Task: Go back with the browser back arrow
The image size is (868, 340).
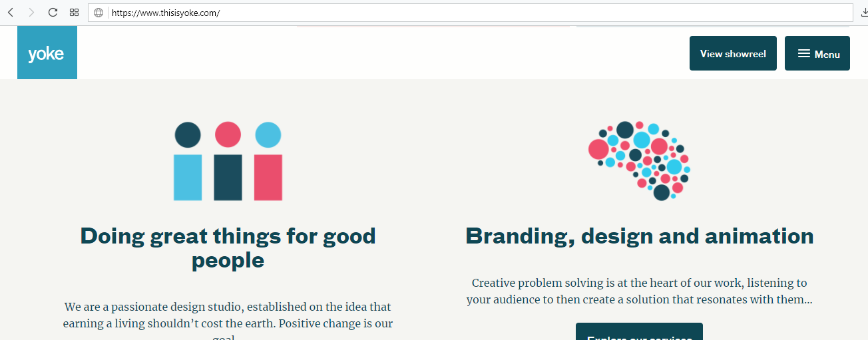Action: pyautogui.click(x=11, y=13)
